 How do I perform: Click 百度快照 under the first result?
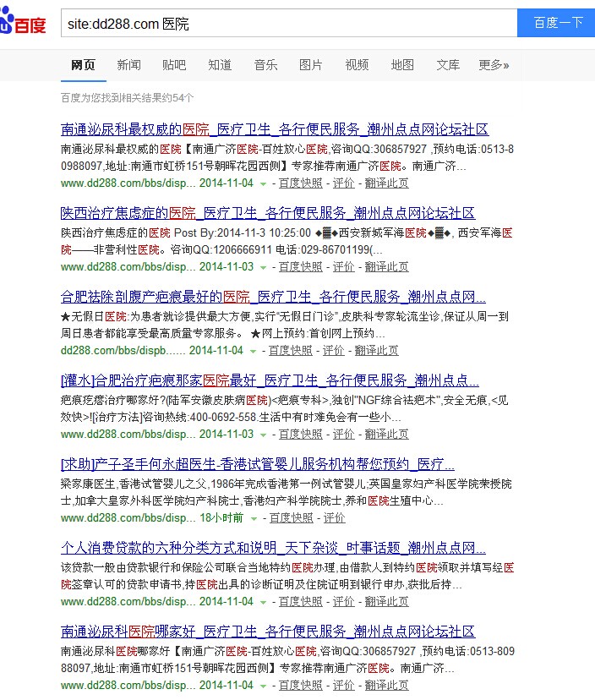300,183
